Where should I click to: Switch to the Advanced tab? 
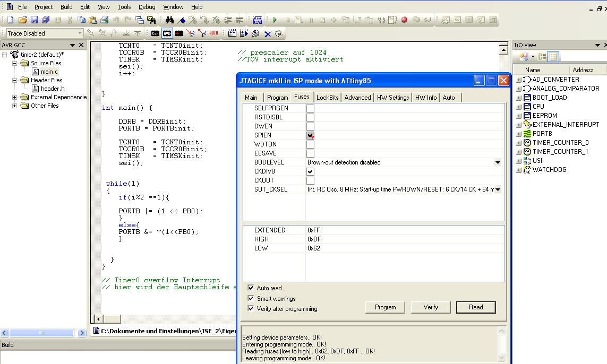coord(357,98)
